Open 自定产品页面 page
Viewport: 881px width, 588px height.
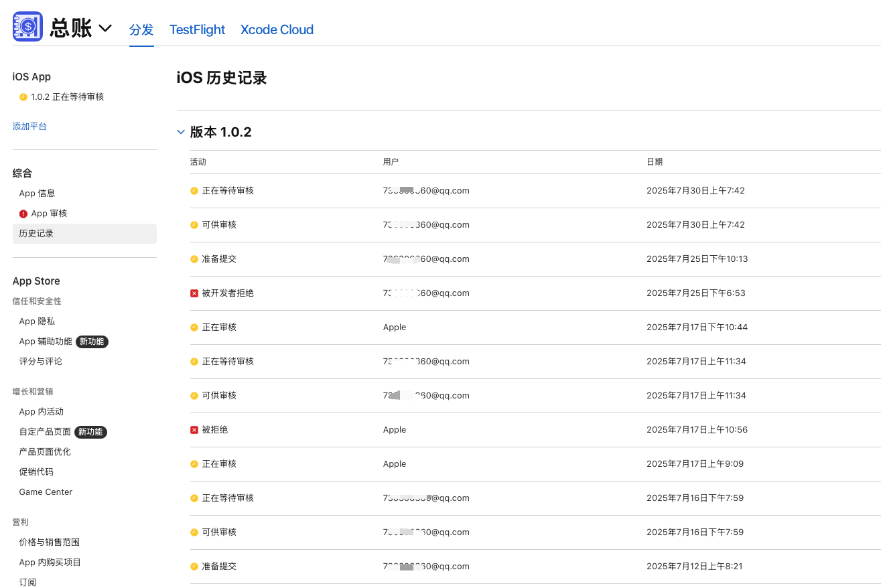click(45, 431)
